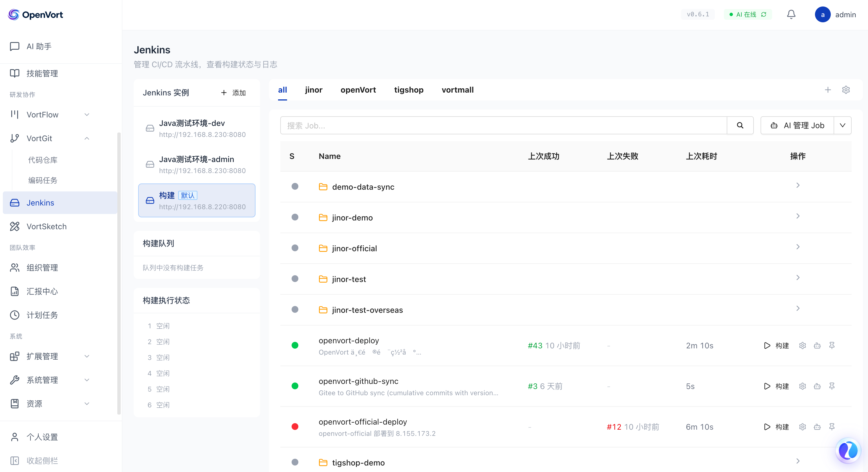This screenshot has height=472, width=868.
Task: Open failed build #12 link
Action: pos(614,427)
